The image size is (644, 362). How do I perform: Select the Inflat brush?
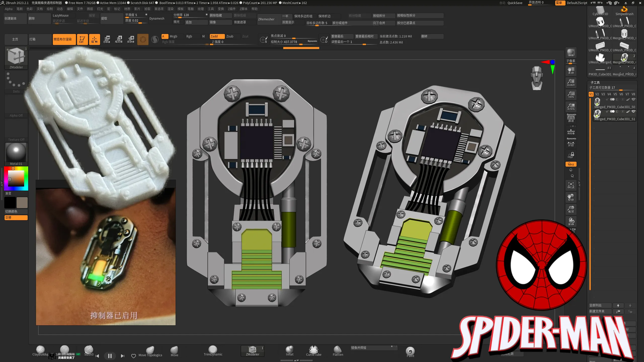[x=290, y=351]
